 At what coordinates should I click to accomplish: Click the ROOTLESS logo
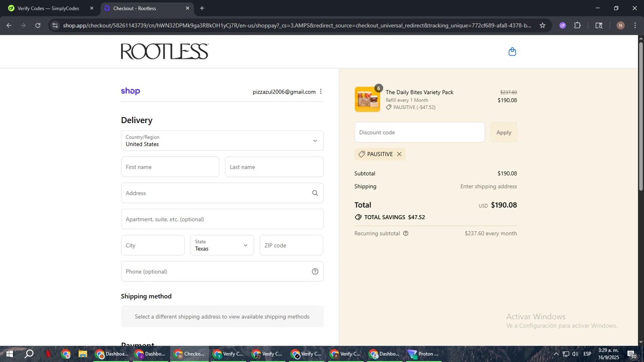pos(165,51)
